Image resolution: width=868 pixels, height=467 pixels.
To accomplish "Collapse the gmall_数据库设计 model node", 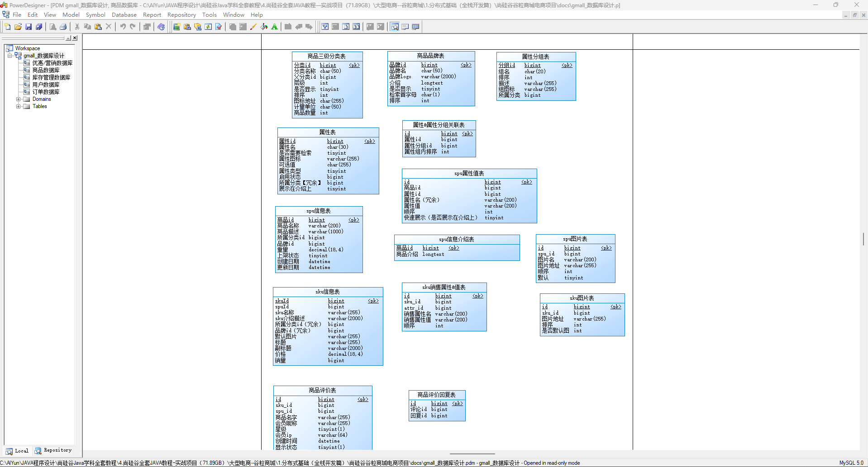I will coord(10,56).
